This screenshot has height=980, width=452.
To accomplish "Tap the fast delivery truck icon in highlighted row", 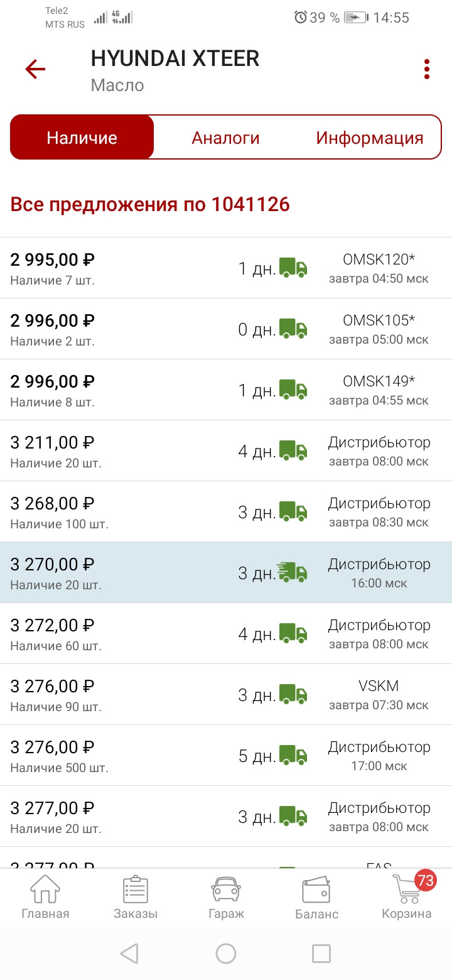I will coord(292,572).
